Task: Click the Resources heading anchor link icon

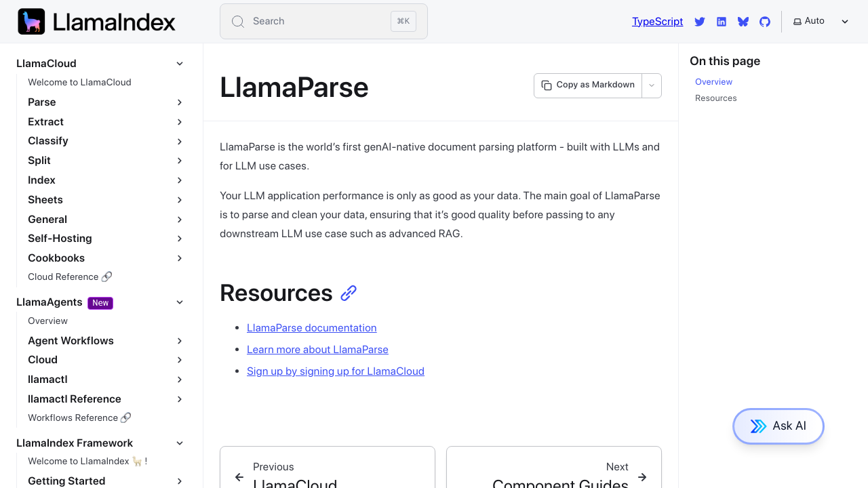Action: click(x=349, y=293)
